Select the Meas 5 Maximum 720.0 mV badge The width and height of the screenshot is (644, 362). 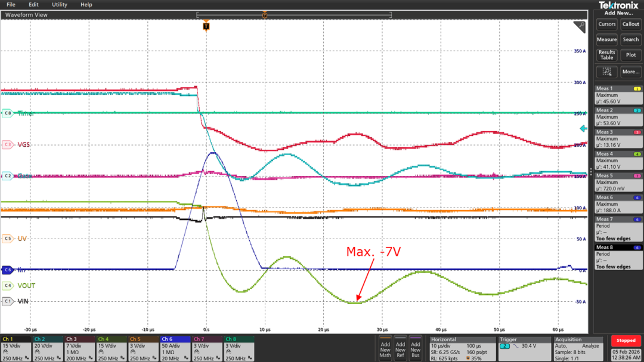618,182
